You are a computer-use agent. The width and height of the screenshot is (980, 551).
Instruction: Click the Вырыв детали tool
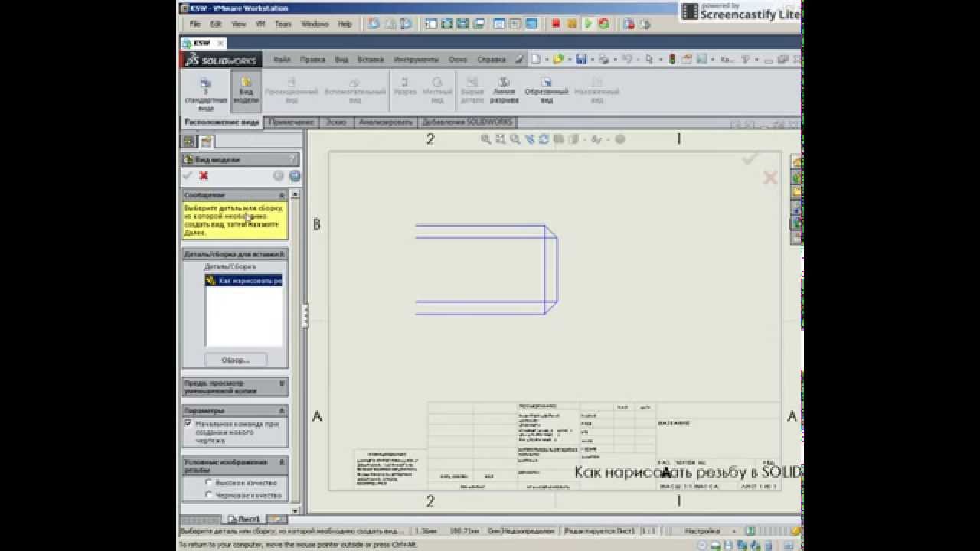point(472,90)
